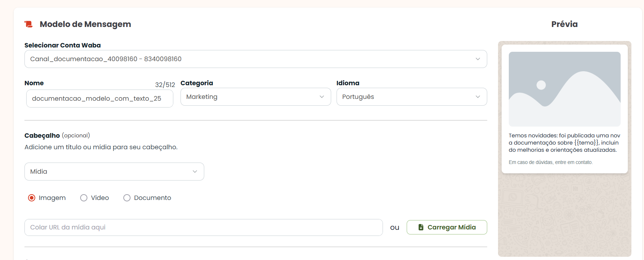Screen dimensions: 644x260
Task: Choose the Vídeo radio option
Action: [x=84, y=198]
